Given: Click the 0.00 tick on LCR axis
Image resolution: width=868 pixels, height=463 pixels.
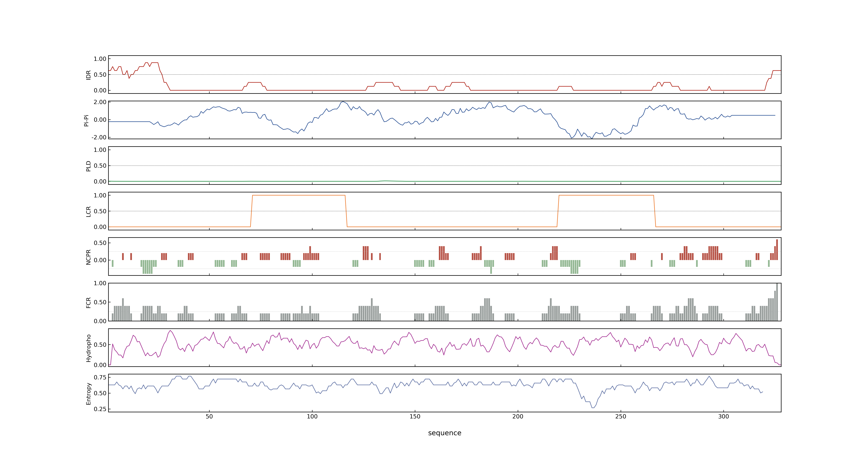Looking at the screenshot, I should (100, 227).
